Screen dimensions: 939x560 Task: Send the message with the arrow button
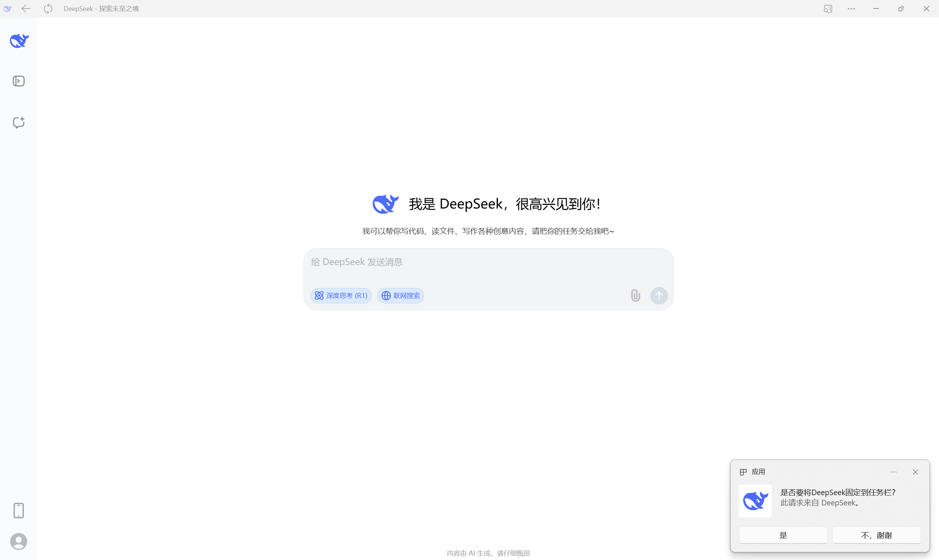(658, 295)
